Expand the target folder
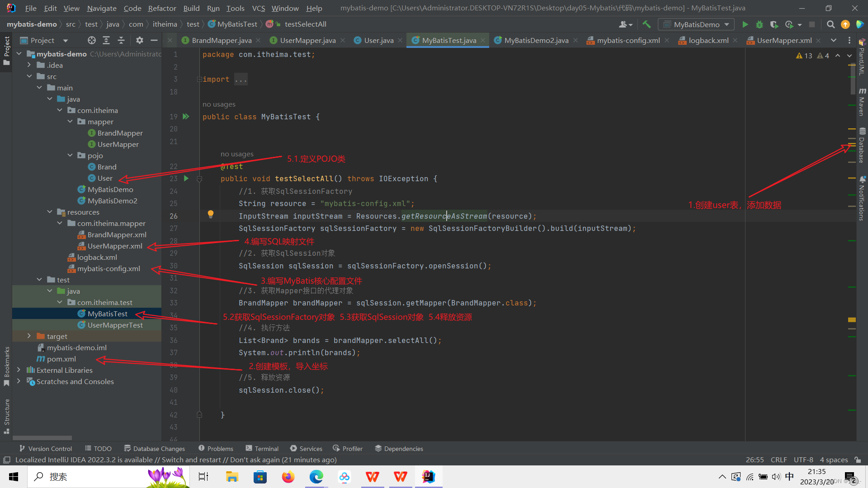This screenshot has height=488, width=868. tap(29, 336)
